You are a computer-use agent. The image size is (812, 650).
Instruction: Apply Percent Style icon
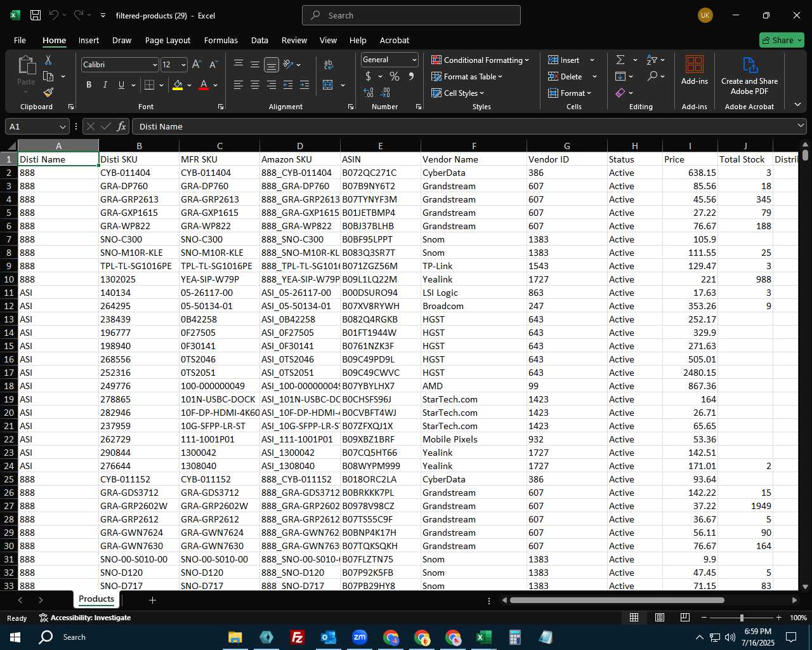[x=395, y=76]
